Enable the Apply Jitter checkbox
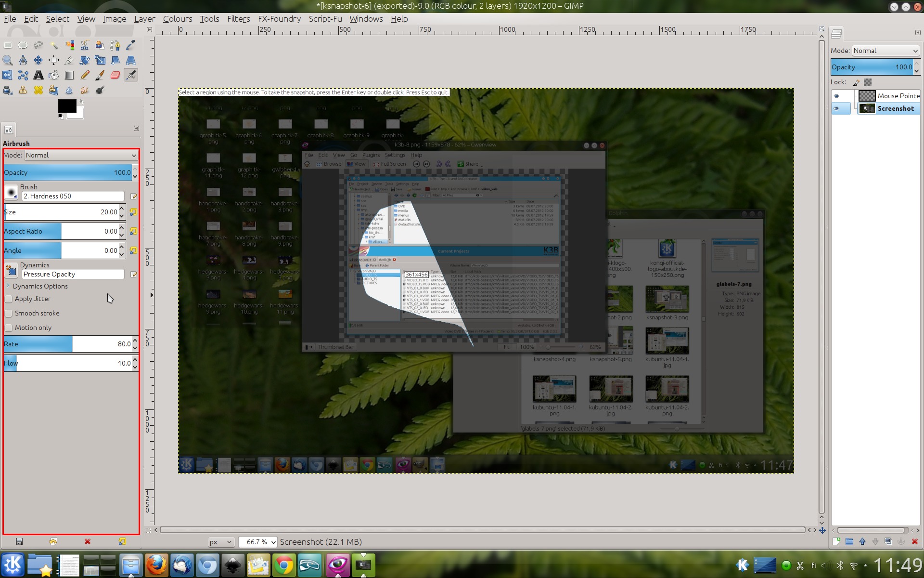Image resolution: width=924 pixels, height=578 pixels. pos(9,299)
